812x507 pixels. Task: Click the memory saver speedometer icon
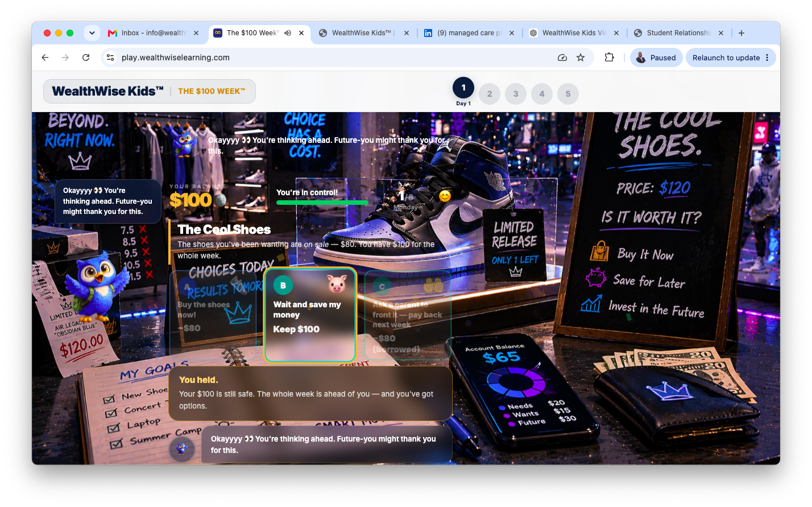pos(562,57)
